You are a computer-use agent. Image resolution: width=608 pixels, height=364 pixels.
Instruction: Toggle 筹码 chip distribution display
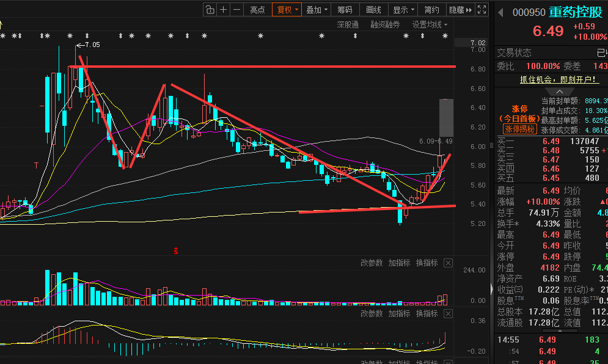click(345, 10)
